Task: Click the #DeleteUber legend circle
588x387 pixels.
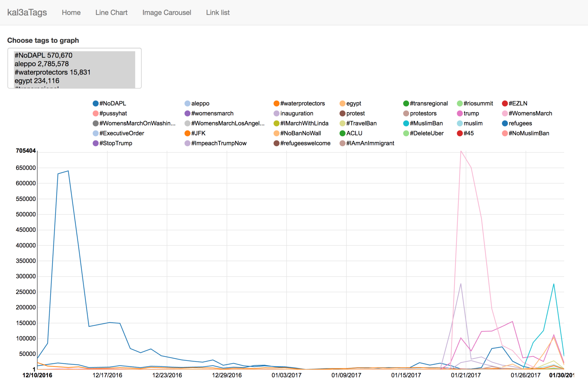Action: [406, 133]
